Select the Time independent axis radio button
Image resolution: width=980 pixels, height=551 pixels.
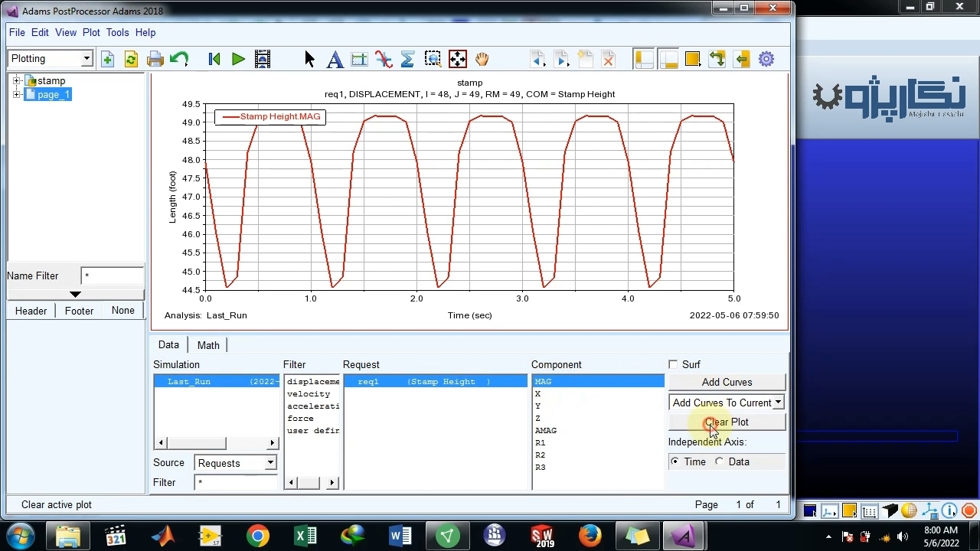(675, 461)
